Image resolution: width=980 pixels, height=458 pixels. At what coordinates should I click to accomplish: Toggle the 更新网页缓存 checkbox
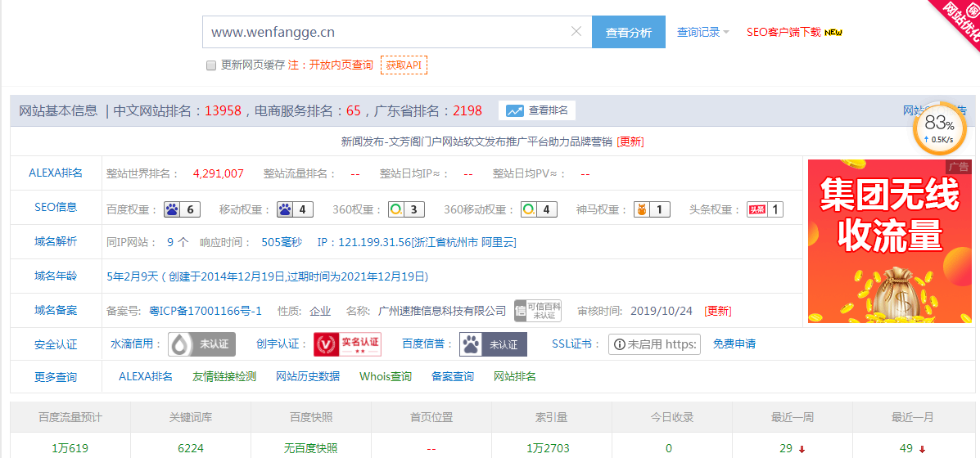click(211, 65)
